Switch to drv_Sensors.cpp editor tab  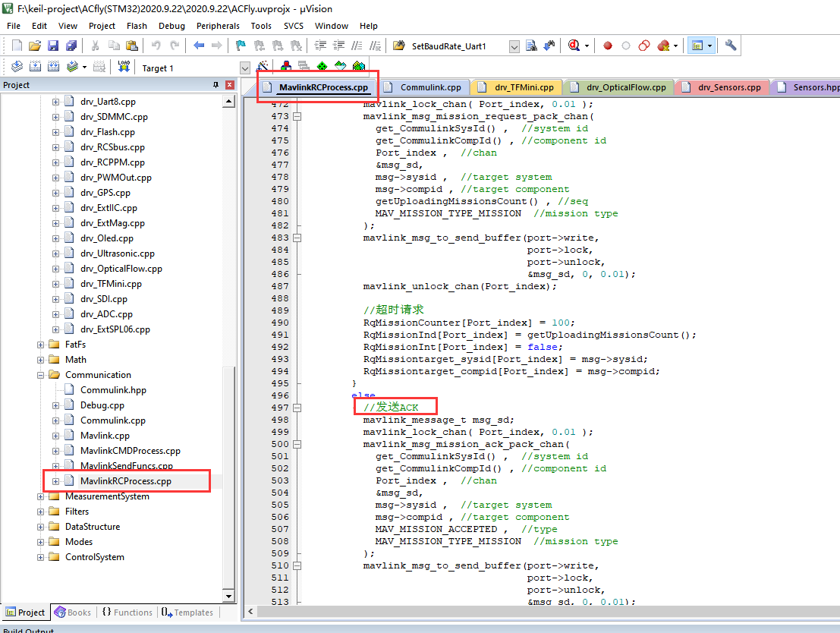coord(722,87)
